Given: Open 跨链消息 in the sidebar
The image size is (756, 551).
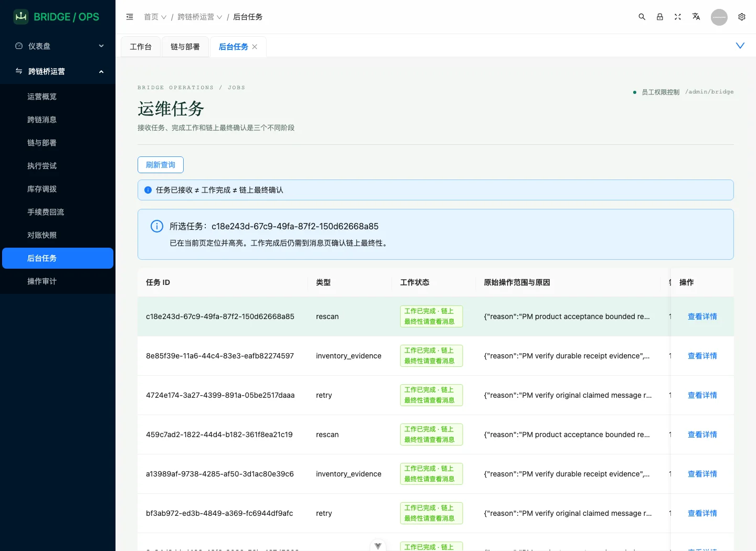Looking at the screenshot, I should tap(58, 120).
